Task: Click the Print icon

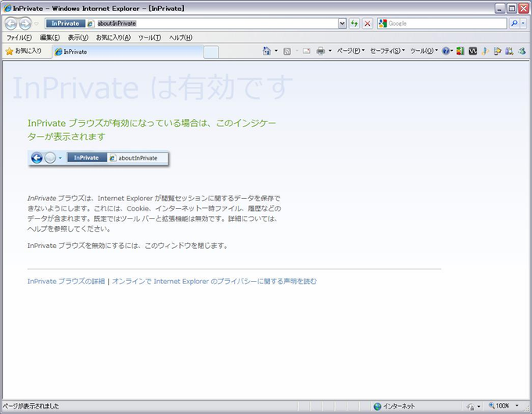Action: (x=321, y=51)
